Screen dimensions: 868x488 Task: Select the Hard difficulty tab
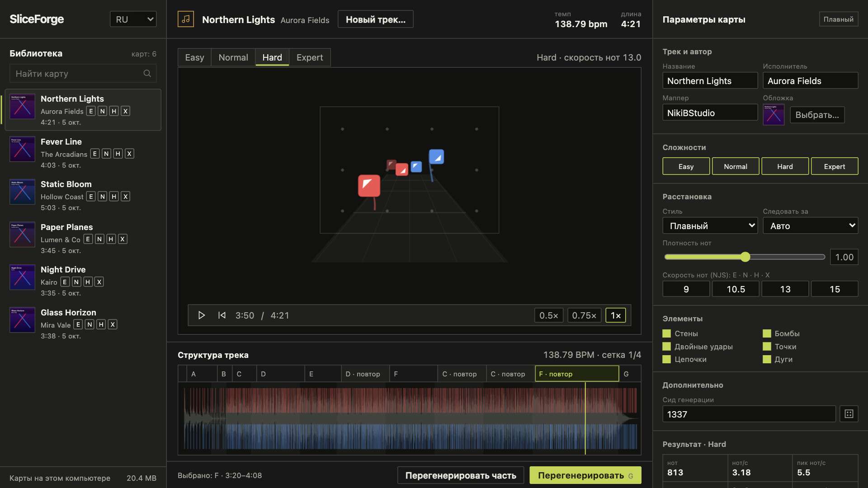tap(272, 57)
